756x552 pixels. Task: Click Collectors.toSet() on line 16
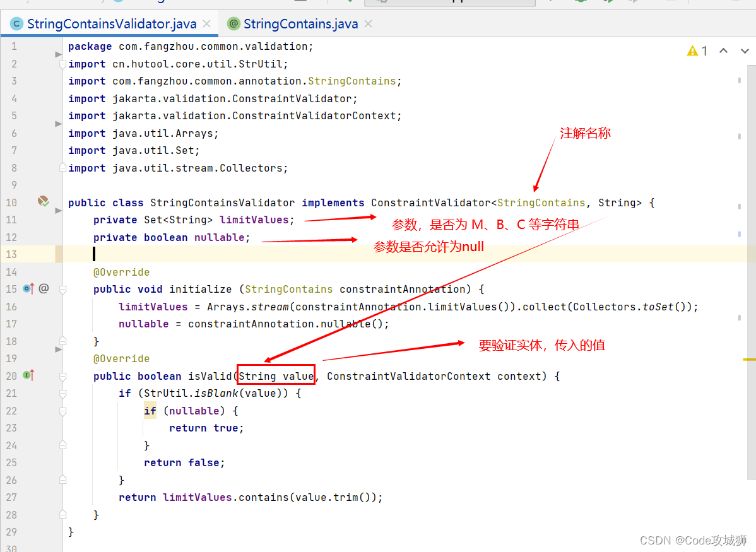click(629, 307)
